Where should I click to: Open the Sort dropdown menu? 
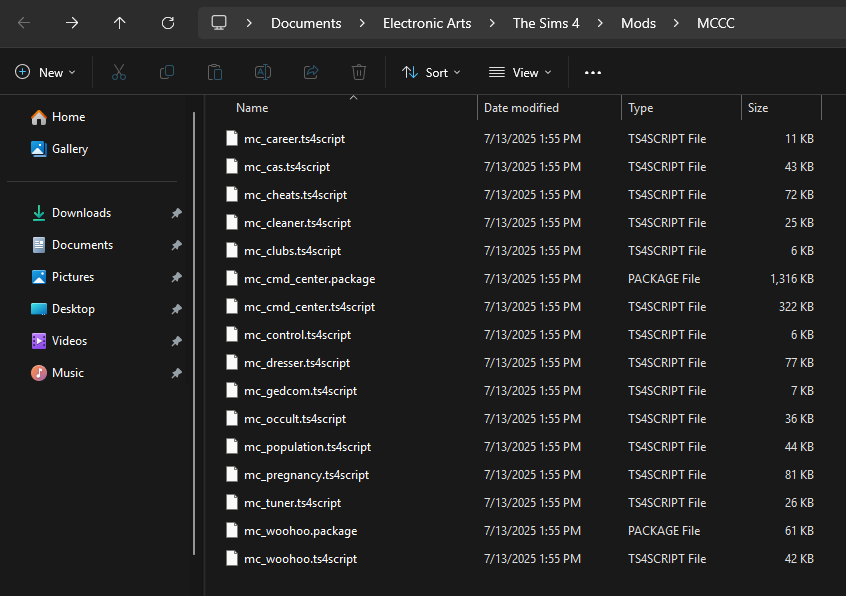click(431, 72)
